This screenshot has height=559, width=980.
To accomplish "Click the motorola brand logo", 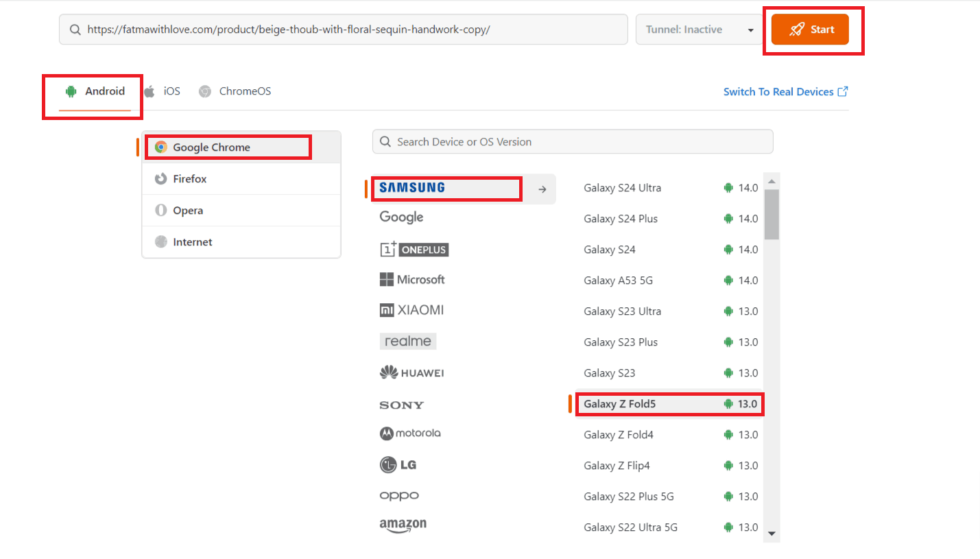I will 410,433.
